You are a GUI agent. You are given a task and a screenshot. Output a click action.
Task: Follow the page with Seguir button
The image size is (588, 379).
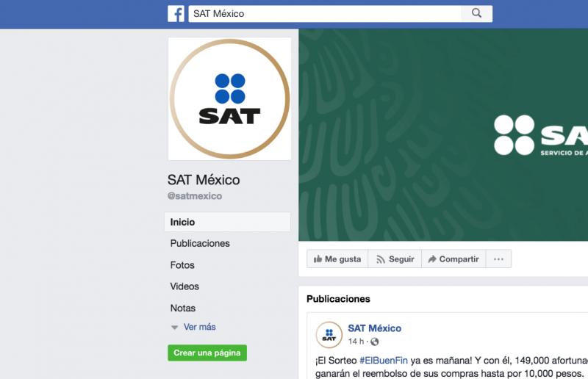tap(395, 259)
